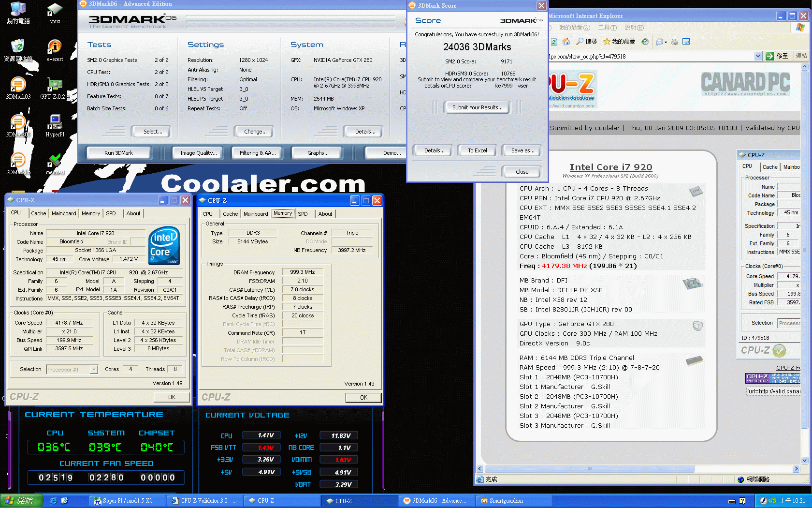This screenshot has width=812, height=508.
Task: Click IE vertical scrollbar down arrow
Action: coord(804,461)
